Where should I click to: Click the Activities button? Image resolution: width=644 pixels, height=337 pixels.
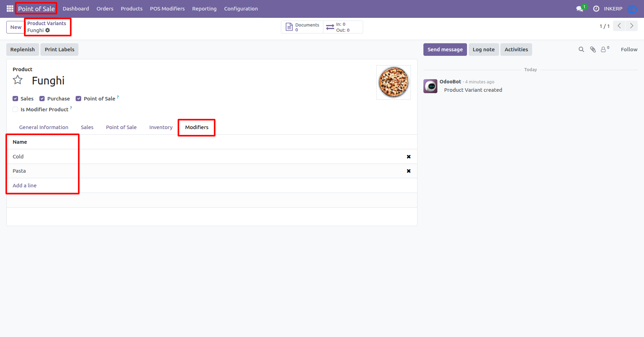[516, 50]
